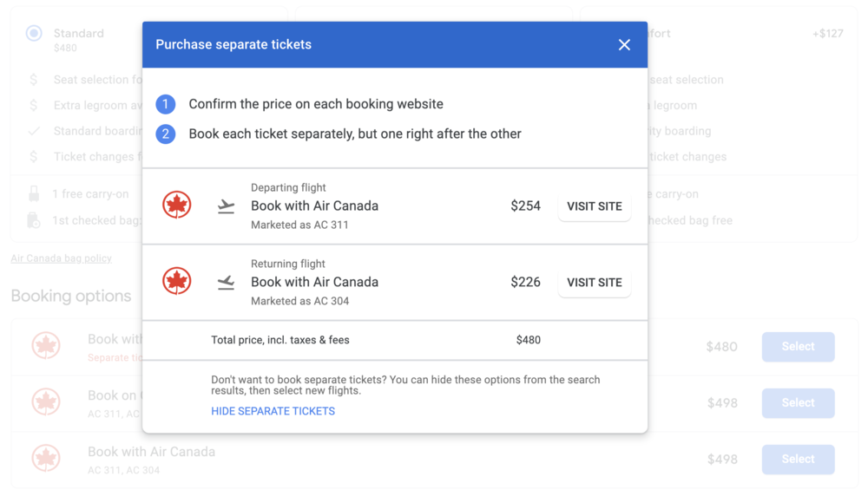Viewport: 868px width, 496px height.
Task: Click the returning flight landing icon
Action: point(226,283)
